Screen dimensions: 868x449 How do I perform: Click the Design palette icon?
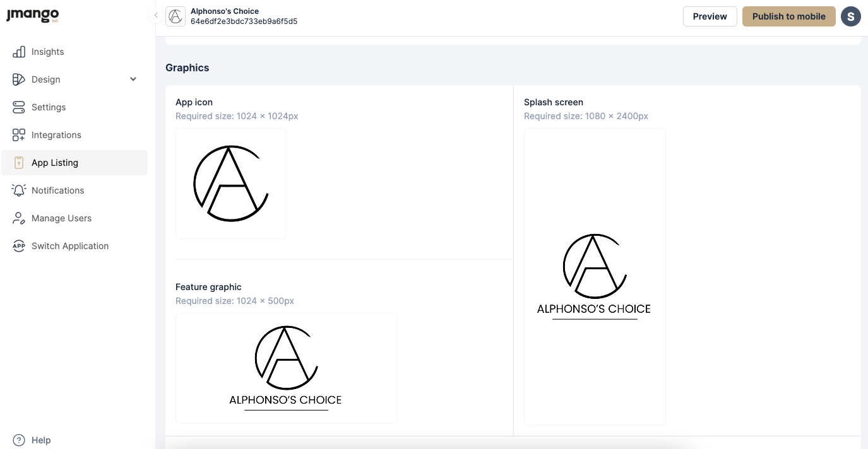19,79
